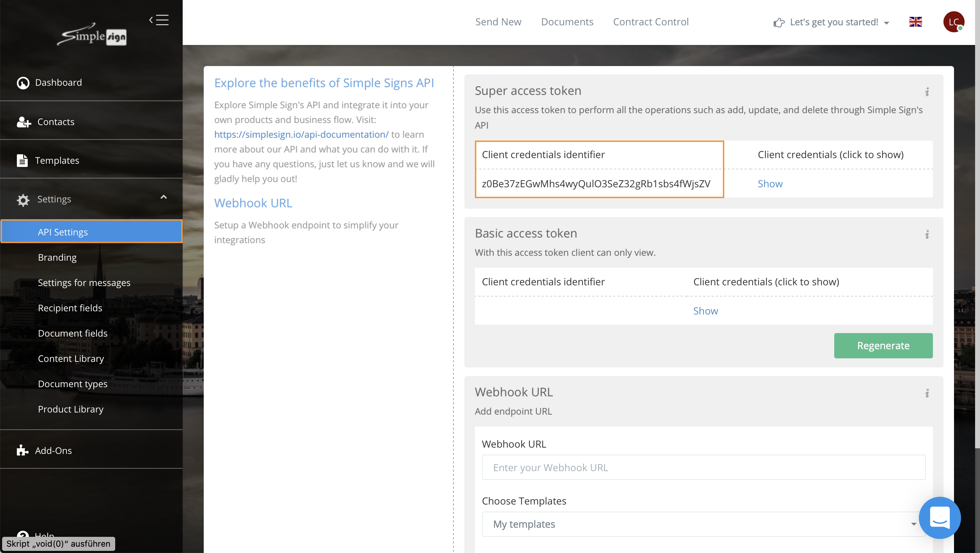Click the Settings gear icon
980x553 pixels.
(23, 200)
